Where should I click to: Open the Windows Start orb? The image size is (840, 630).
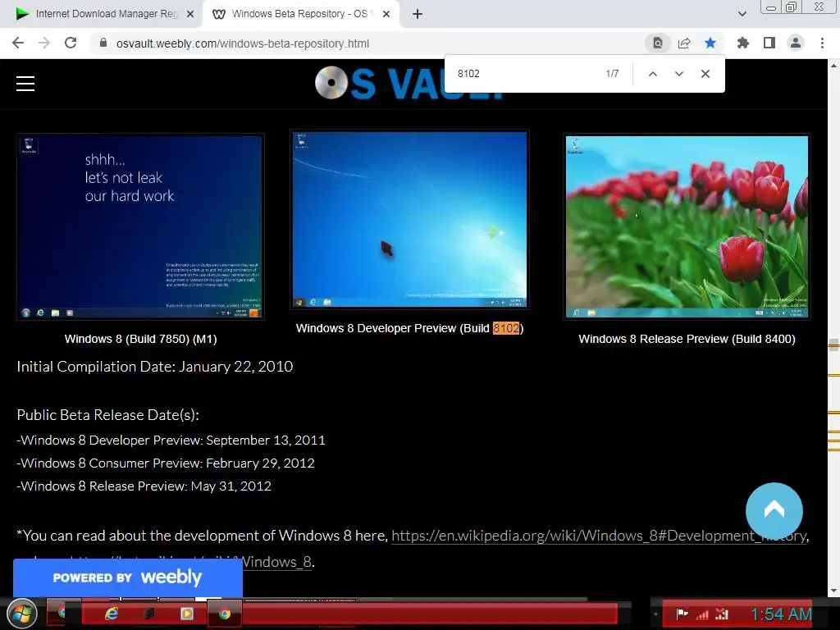click(21, 614)
